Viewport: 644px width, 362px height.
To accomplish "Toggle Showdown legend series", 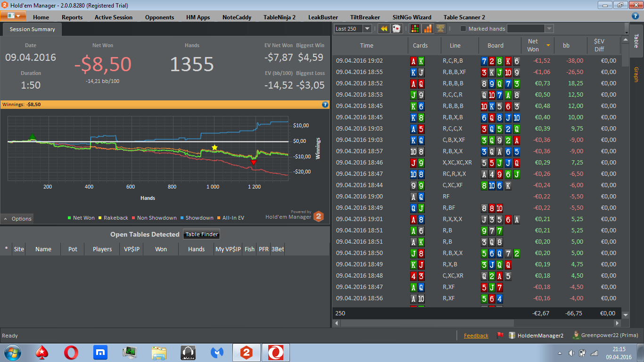I will [x=197, y=218].
